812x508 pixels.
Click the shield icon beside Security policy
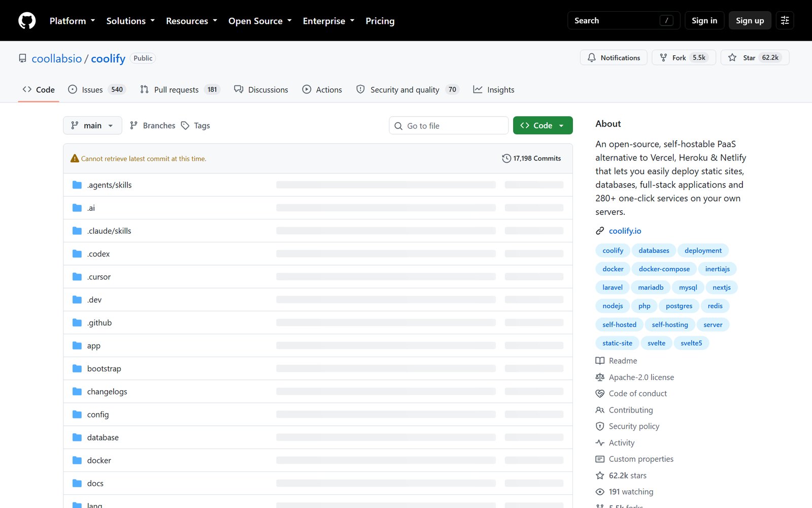[600, 426]
